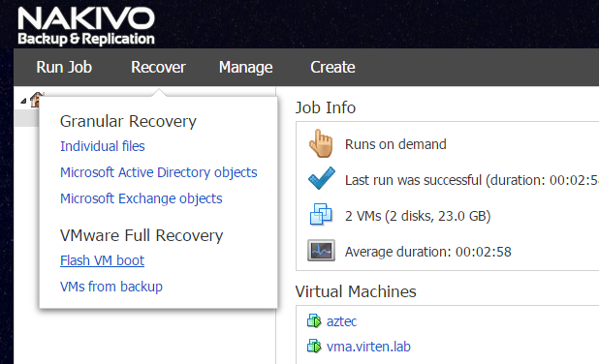The image size is (599, 364).
Task: Open the vma.virten.lab virtual machine link
Action: point(368,347)
